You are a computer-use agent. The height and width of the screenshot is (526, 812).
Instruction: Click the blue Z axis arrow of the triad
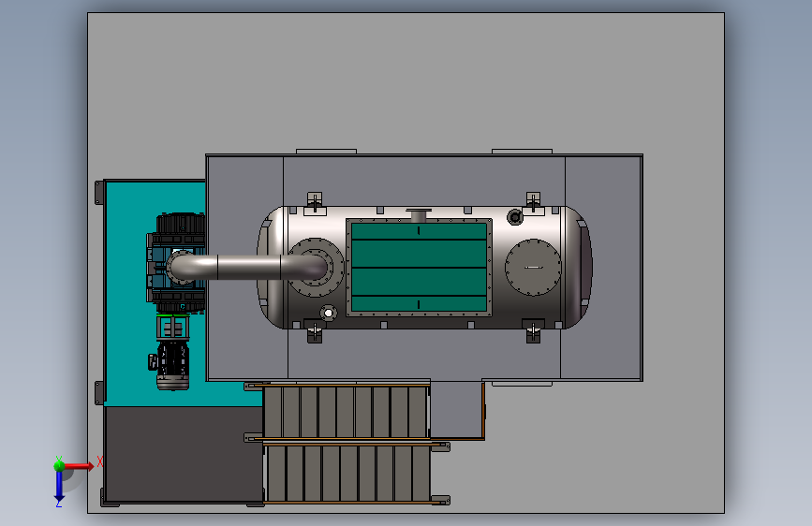coord(59,486)
